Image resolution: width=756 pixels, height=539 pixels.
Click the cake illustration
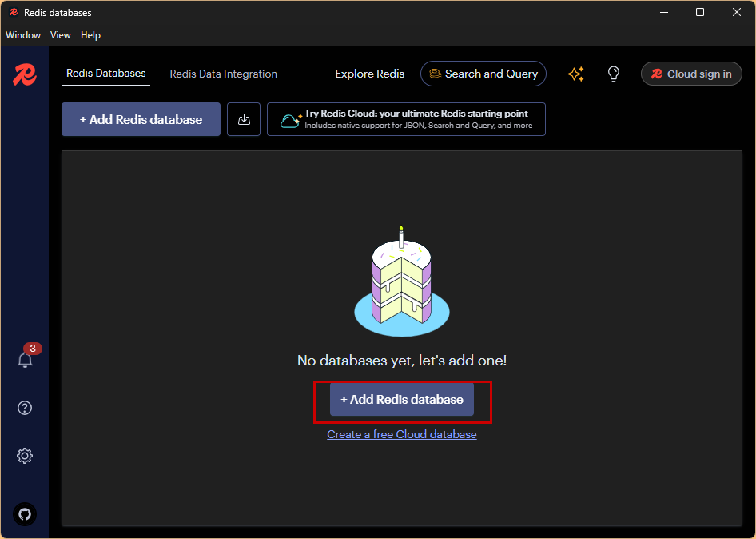pos(402,281)
